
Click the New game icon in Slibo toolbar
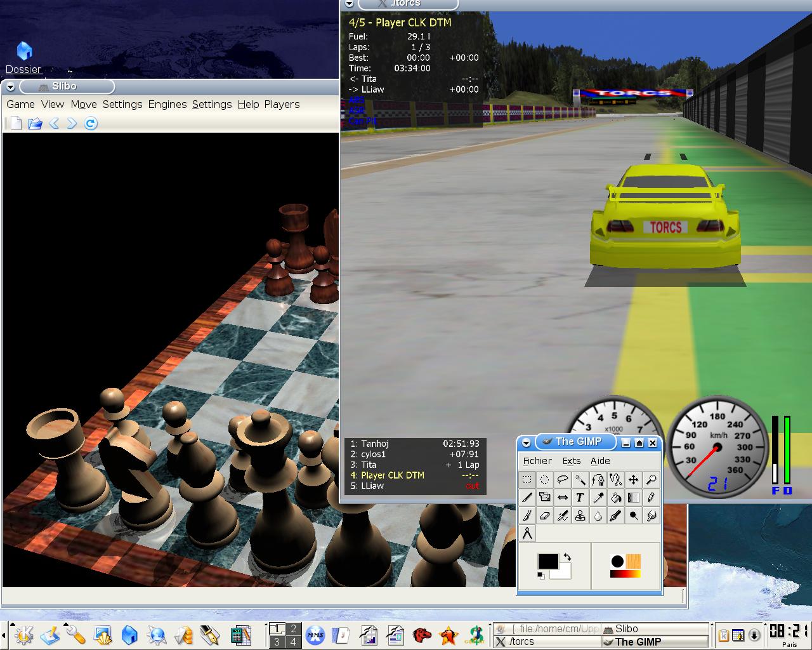16,123
